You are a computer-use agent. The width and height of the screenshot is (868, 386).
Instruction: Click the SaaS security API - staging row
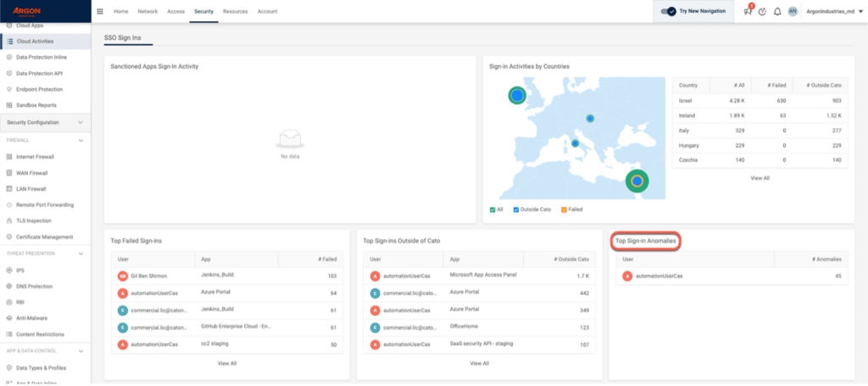tap(480, 344)
